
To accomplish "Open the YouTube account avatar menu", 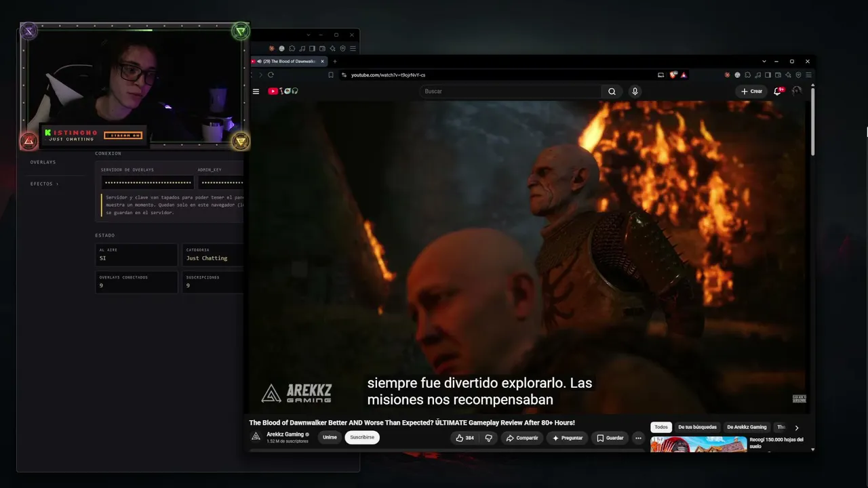I will pyautogui.click(x=797, y=91).
